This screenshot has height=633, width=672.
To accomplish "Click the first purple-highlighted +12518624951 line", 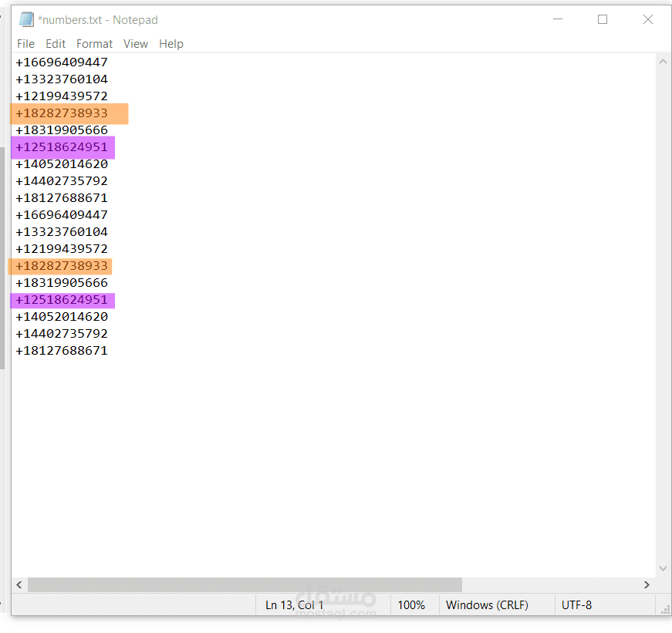I will 62,147.
